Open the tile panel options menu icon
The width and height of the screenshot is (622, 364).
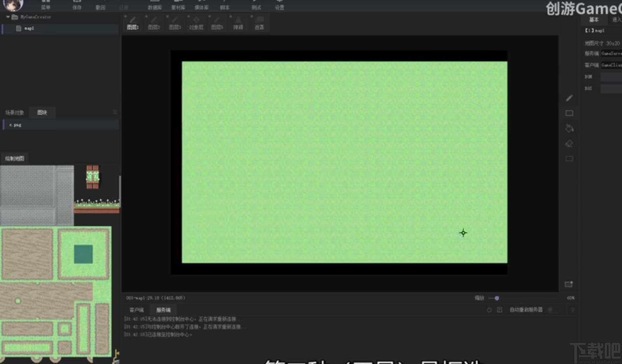[115, 112]
